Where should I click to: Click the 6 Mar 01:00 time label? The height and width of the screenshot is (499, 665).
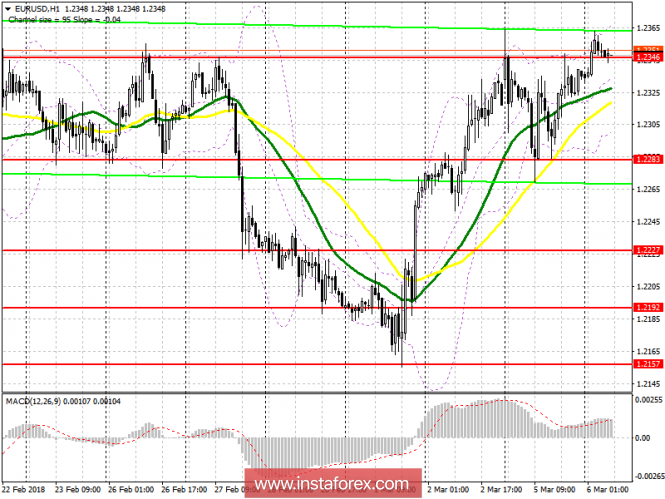pyautogui.click(x=608, y=490)
